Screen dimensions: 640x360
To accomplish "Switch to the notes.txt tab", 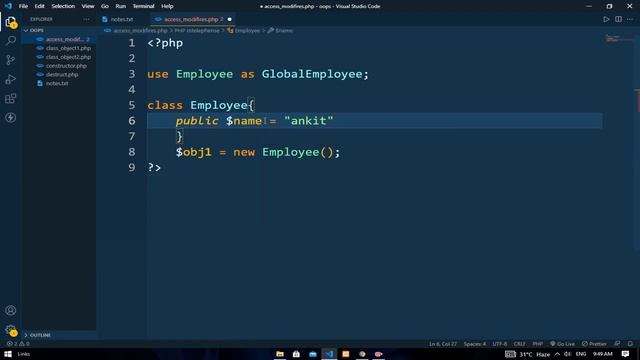I will pos(121,19).
